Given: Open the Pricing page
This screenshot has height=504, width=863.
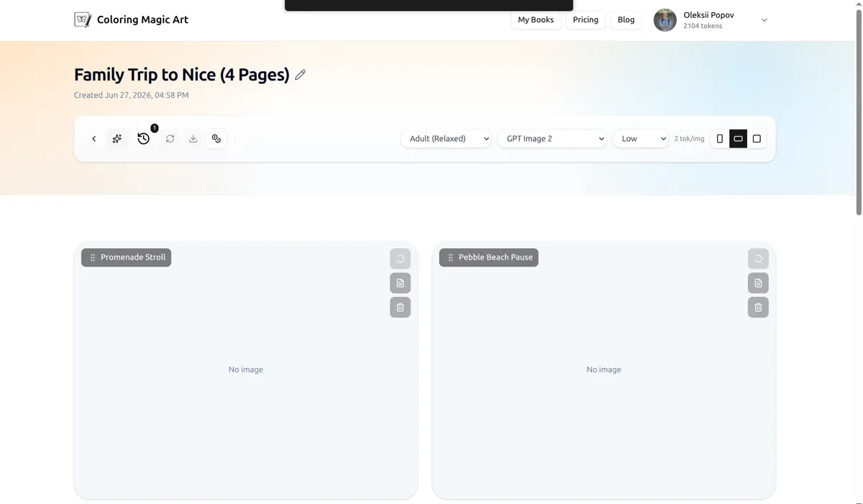Looking at the screenshot, I should point(585,20).
